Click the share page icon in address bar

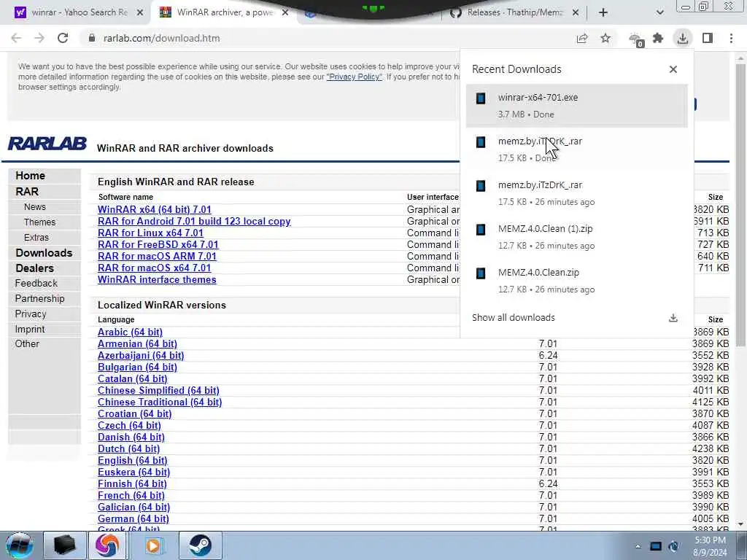click(582, 38)
